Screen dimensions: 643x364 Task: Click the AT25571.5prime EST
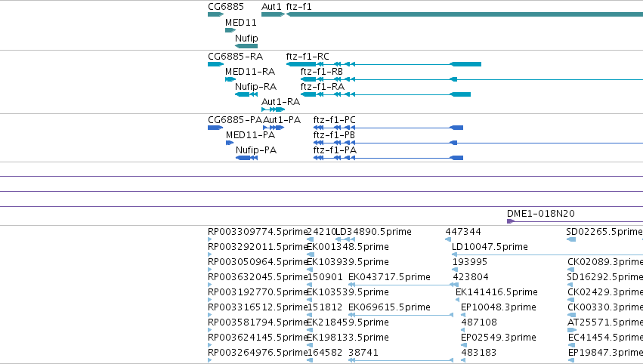tap(605, 322)
